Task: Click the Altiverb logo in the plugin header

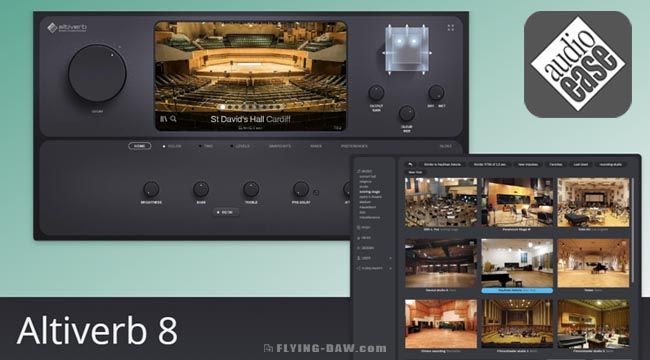Action: 67,28
